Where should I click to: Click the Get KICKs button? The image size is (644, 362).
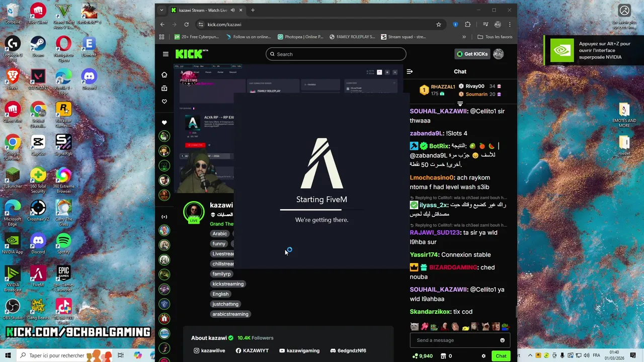[472, 54]
